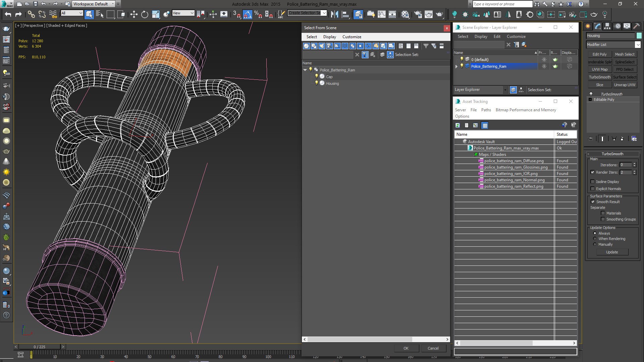
Task: Activate the Rotate tool
Action: (145, 14)
